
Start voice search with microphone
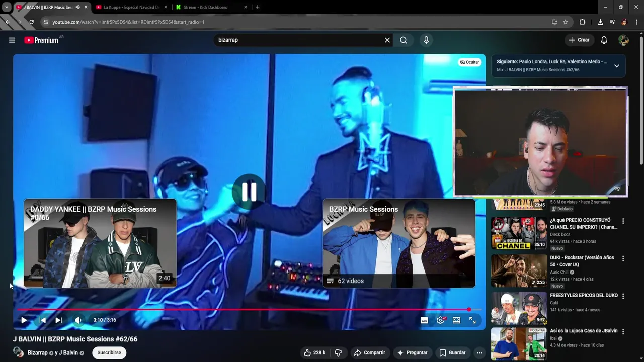tap(426, 40)
